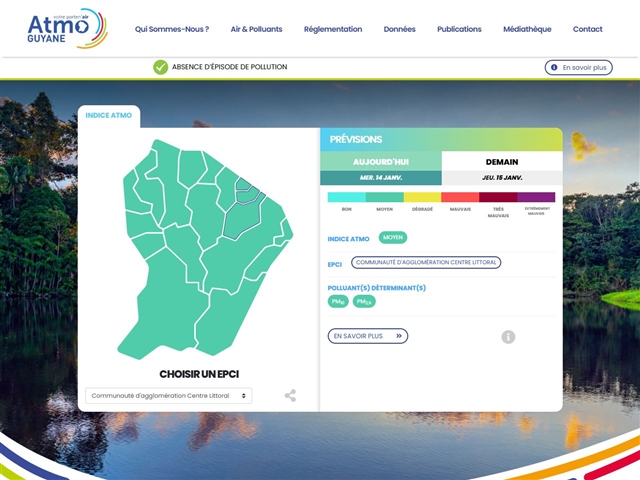
Task: Open the Données menu
Action: [x=400, y=29]
